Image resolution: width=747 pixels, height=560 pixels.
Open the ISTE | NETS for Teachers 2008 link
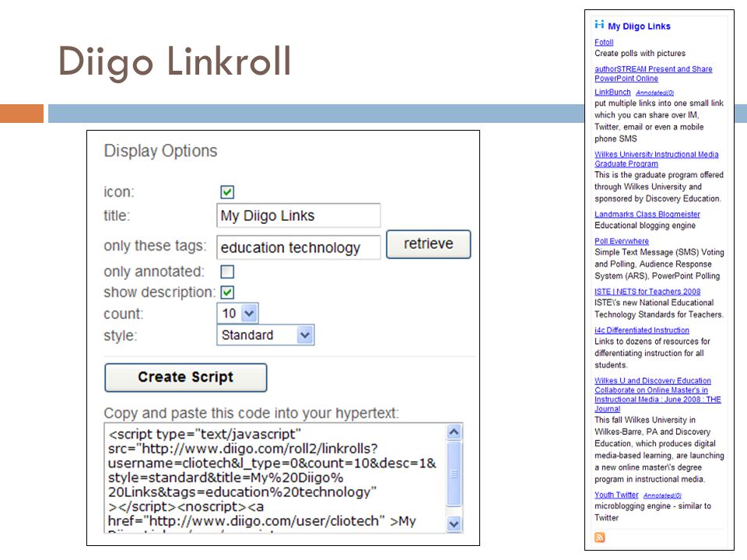click(647, 292)
